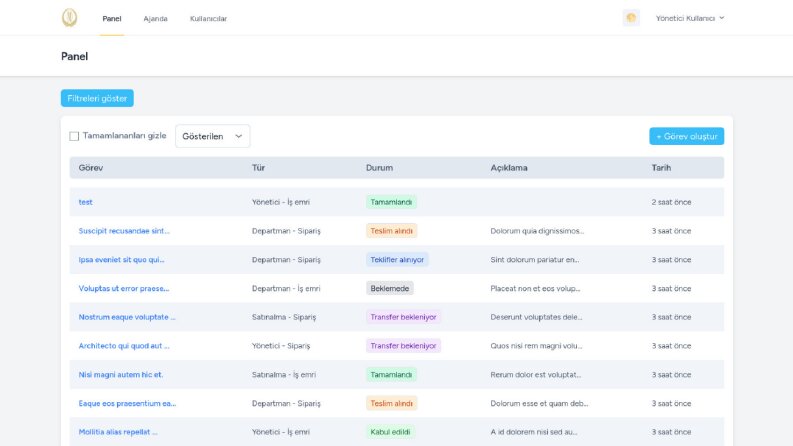Screen dimensions: 793x446
Task: Click Teslim alındı badge in Eaque row
Action: [391, 404]
